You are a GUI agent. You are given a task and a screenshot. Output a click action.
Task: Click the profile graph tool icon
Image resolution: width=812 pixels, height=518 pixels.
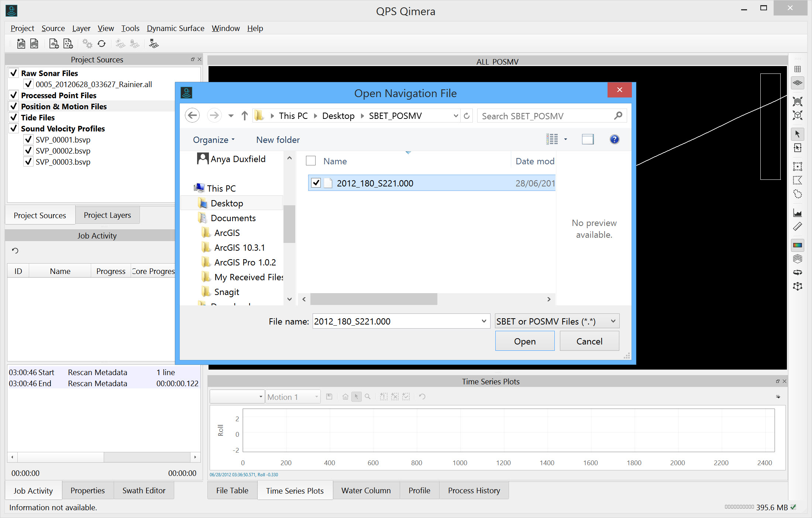pos(798,213)
